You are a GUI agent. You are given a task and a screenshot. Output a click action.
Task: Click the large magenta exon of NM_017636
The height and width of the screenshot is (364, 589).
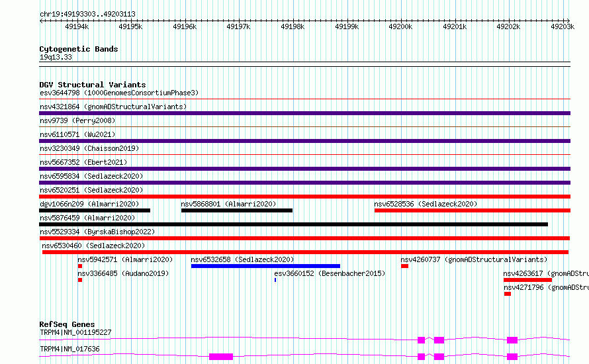click(x=221, y=357)
